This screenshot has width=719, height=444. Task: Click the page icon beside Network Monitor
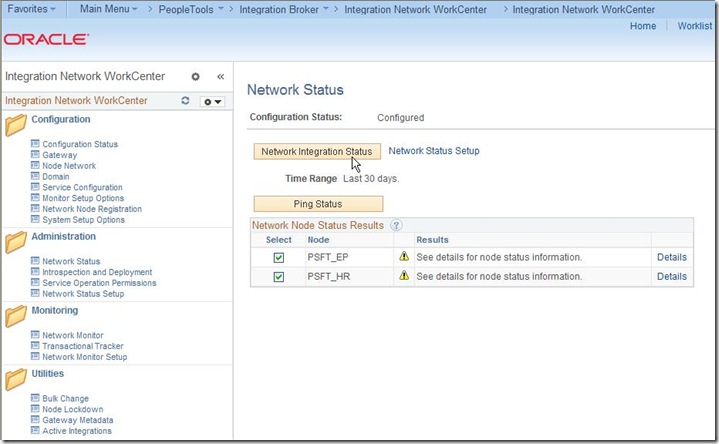[x=35, y=334]
